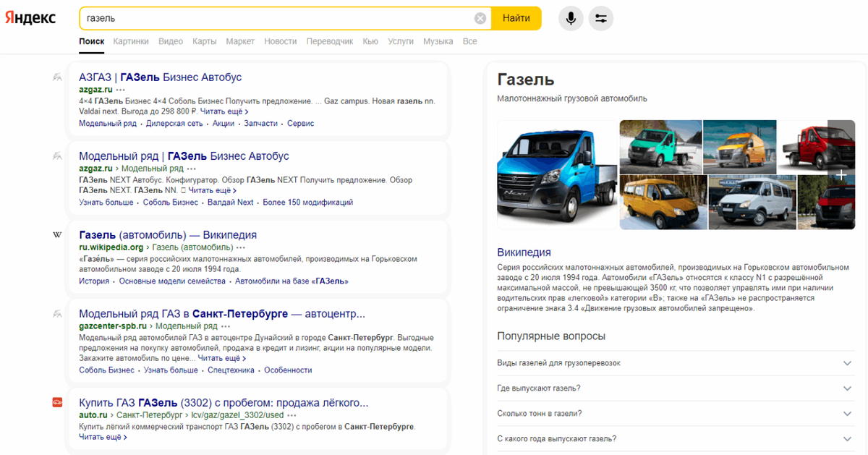Click the Газель title in info panel

[x=526, y=80]
